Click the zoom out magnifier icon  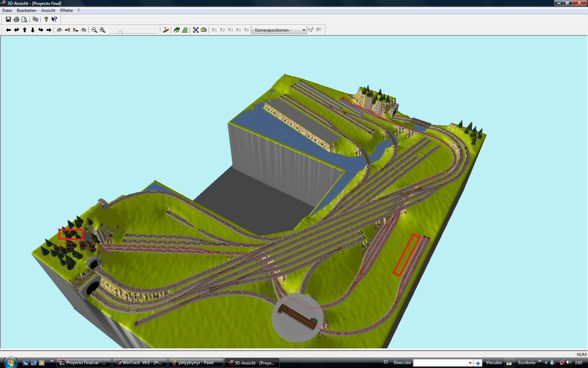point(94,30)
